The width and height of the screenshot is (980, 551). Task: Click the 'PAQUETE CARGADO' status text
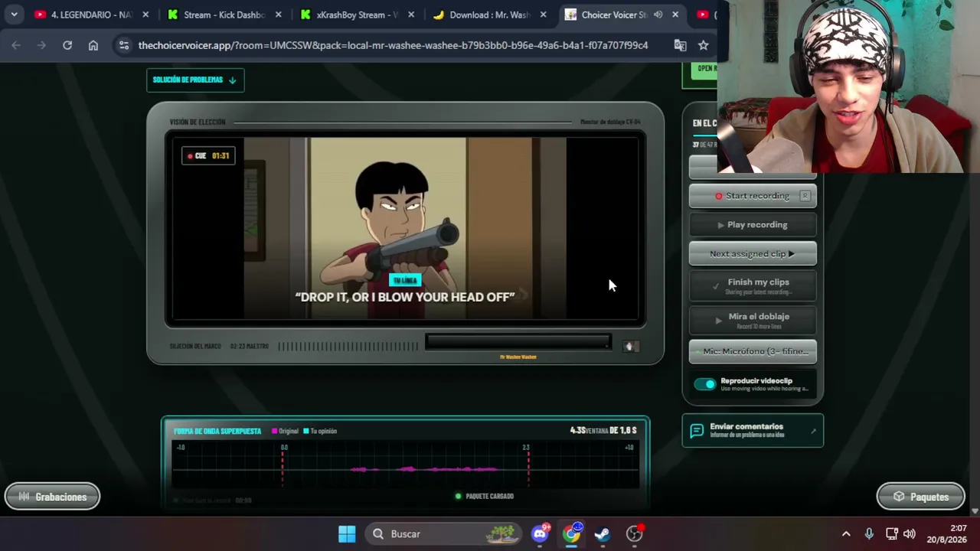click(490, 496)
